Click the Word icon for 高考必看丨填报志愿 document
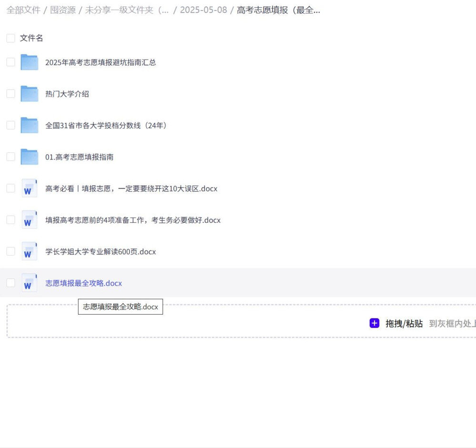Image resolution: width=476 pixels, height=448 pixels. pos(29,188)
